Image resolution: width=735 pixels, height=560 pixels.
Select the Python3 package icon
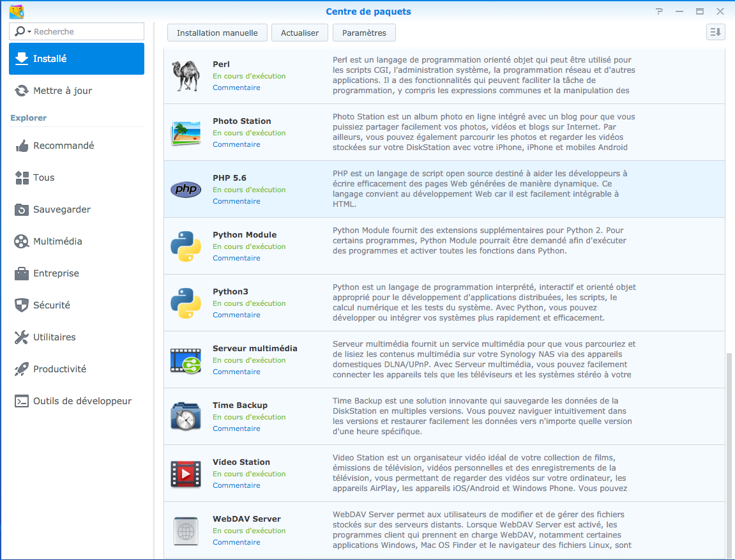[x=186, y=303]
